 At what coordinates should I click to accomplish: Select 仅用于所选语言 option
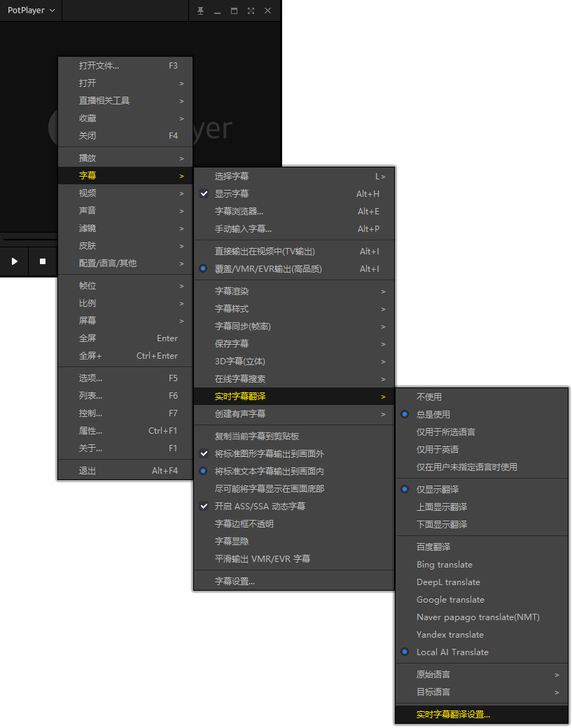pos(482,432)
